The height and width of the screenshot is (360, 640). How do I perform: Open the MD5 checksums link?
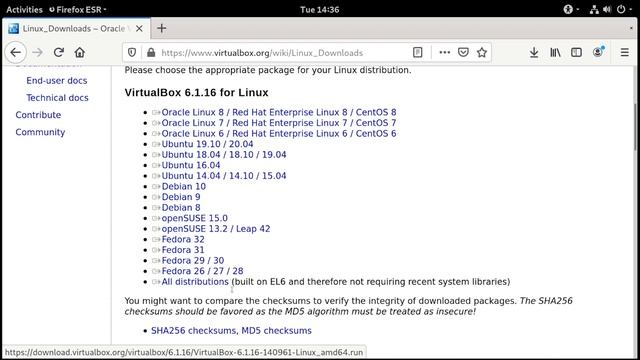276,331
